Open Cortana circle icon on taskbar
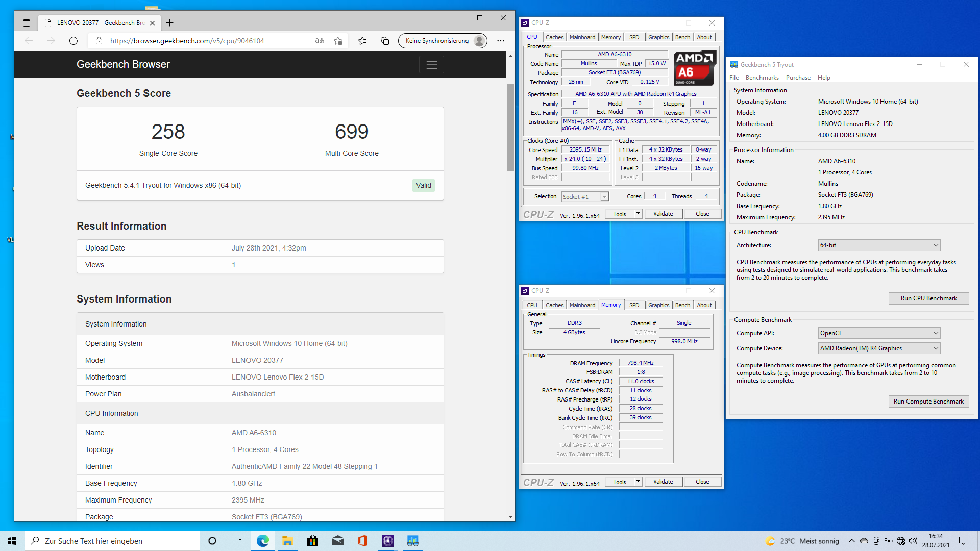 pyautogui.click(x=212, y=541)
